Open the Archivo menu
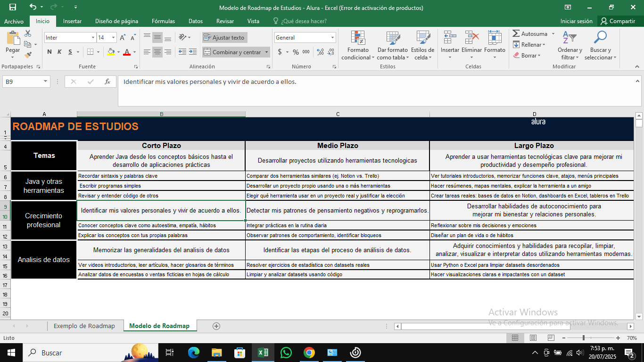Image resolution: width=644 pixels, height=362 pixels. tap(14, 21)
